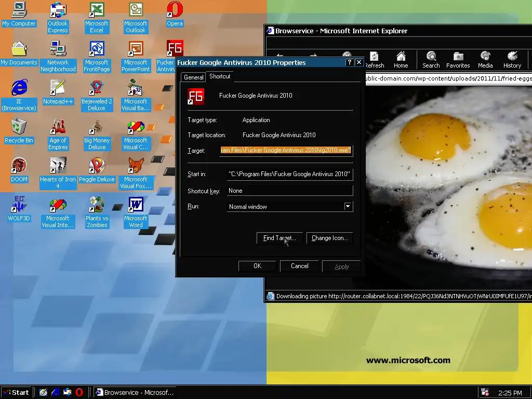
Task: Select the Microsoft Visual C++ shortcut
Action: click(136, 135)
